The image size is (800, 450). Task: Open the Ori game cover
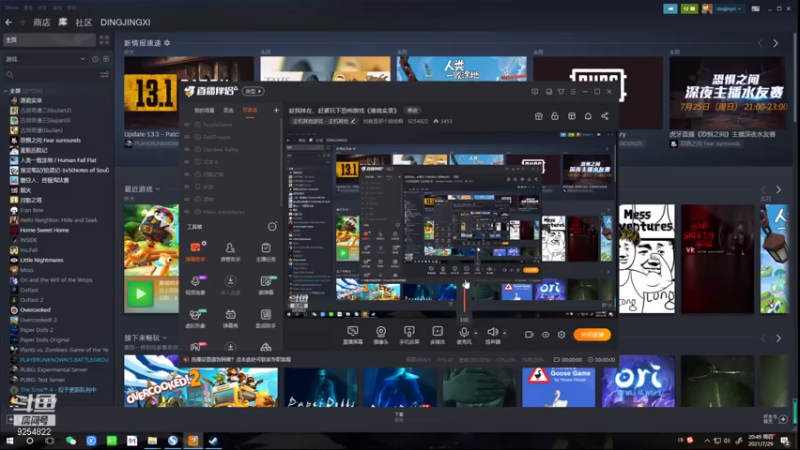pos(638,381)
